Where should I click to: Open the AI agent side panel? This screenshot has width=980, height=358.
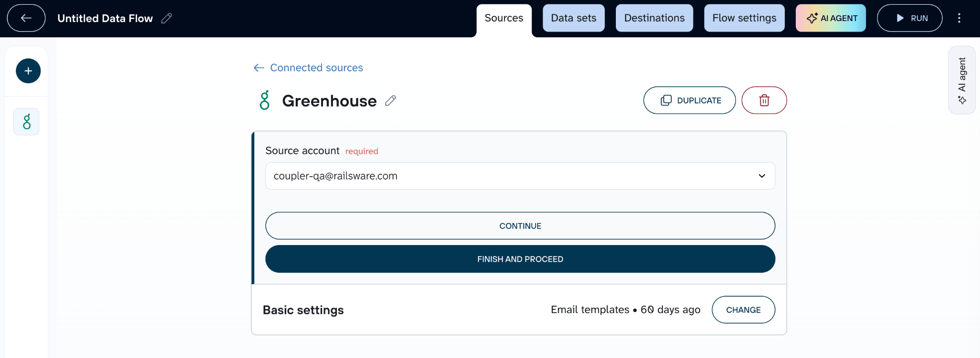point(962,80)
